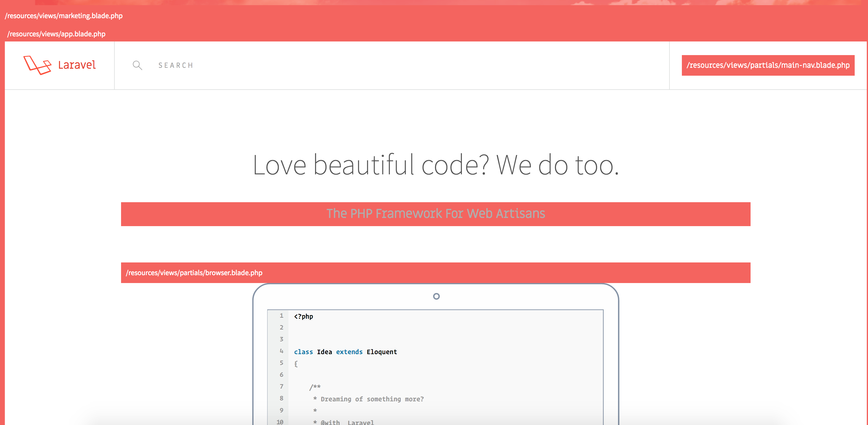Click the class keyword in code
This screenshot has width=868, height=425.
click(x=303, y=352)
